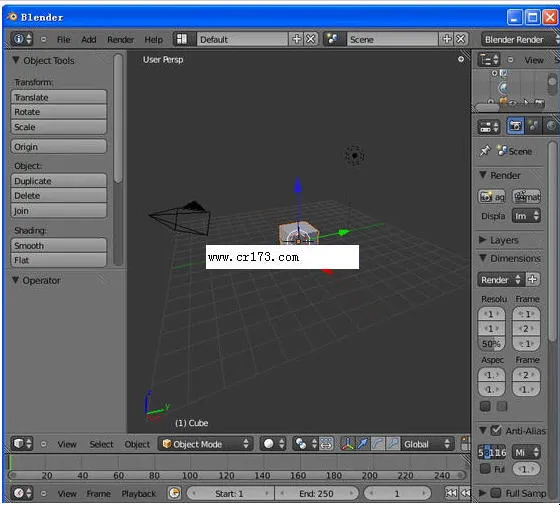Toggle the Full Sample panel checkbox at bottom
This screenshot has width=560, height=505.
[495, 493]
